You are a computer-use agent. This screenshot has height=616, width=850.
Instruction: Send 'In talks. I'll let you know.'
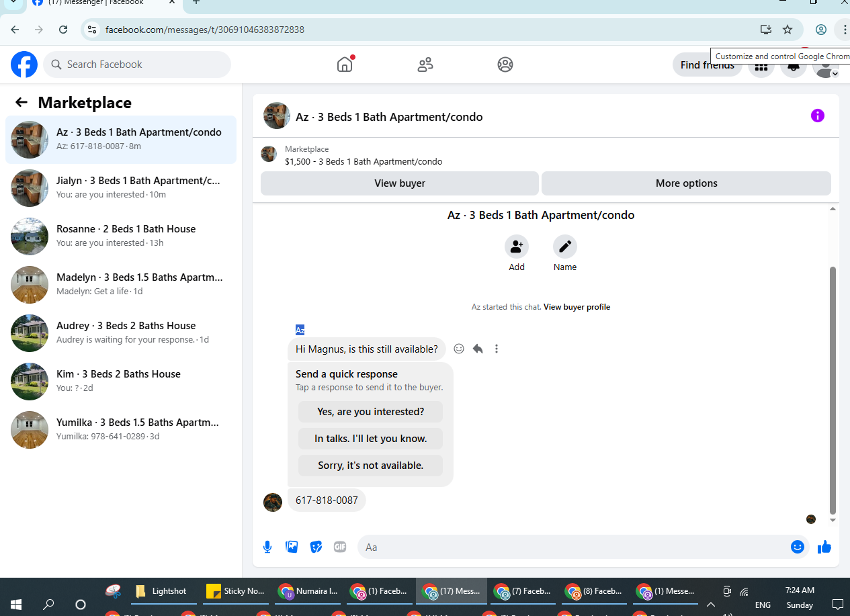[x=370, y=439]
